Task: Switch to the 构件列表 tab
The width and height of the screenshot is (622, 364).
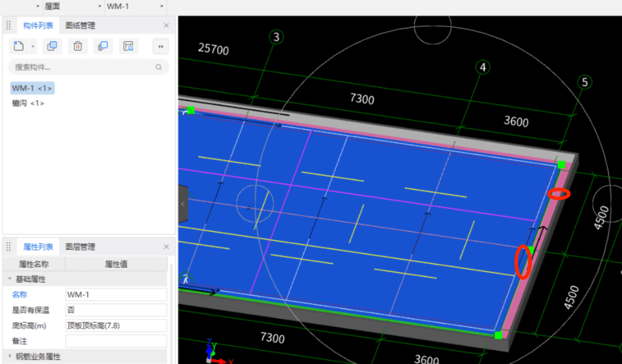Action: (38, 25)
